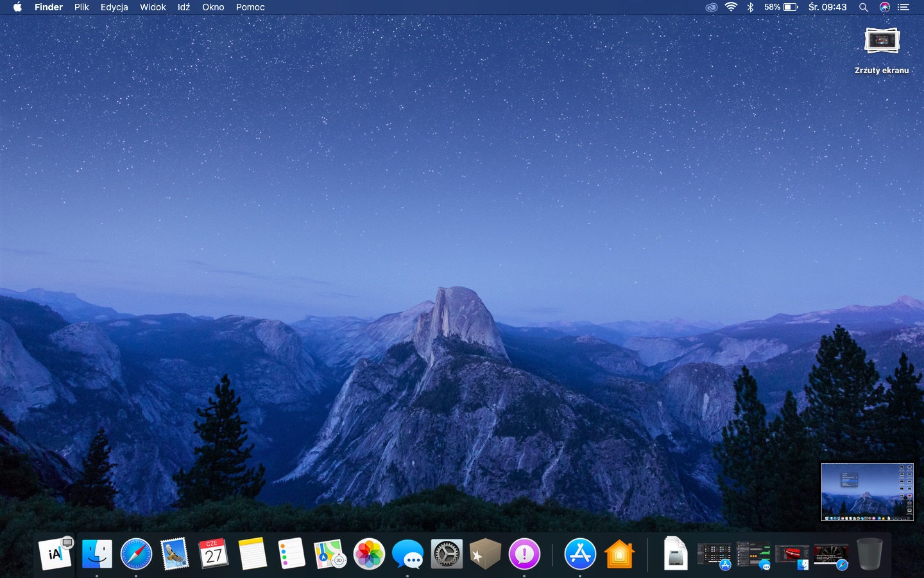Open the Bluetooth status menu

[x=750, y=7]
